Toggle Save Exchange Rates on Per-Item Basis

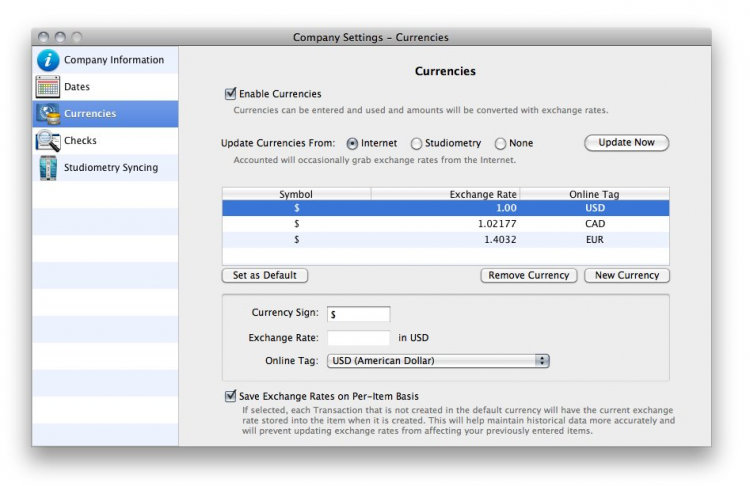click(x=231, y=396)
